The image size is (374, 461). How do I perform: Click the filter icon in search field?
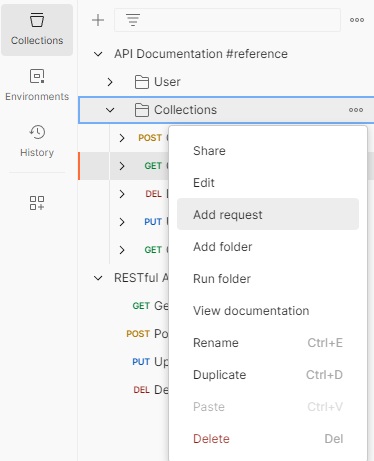point(133,20)
